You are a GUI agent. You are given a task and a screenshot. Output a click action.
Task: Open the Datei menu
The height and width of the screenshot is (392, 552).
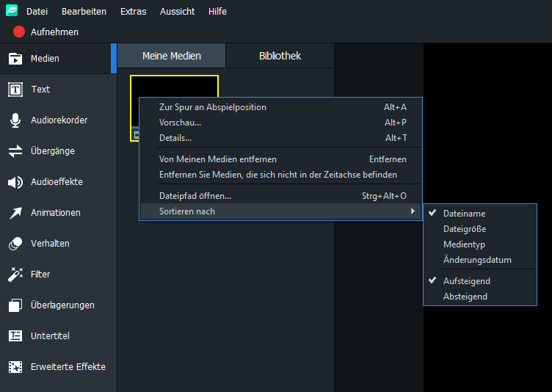click(37, 11)
